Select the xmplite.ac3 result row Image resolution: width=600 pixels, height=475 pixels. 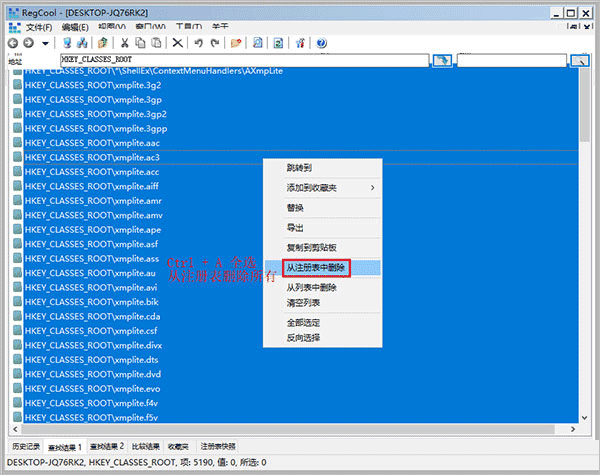(x=301, y=157)
